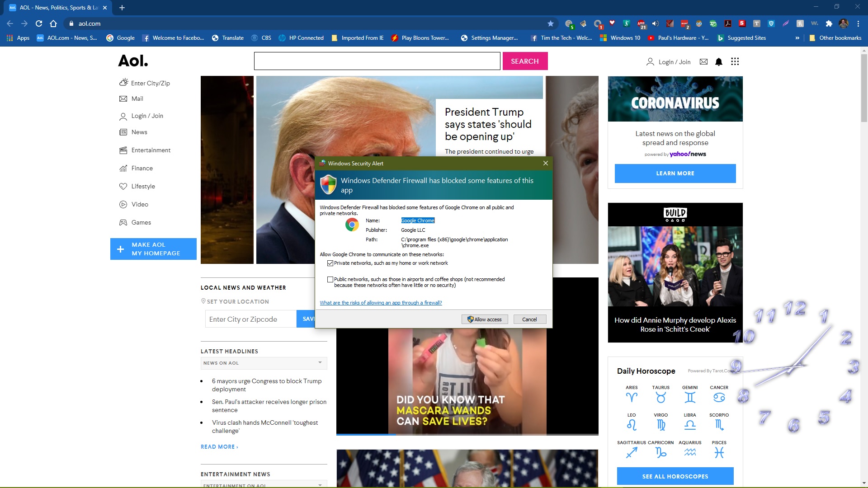Open Games in the AOL sidebar
Viewport: 868px width, 488px height.
tap(135, 222)
